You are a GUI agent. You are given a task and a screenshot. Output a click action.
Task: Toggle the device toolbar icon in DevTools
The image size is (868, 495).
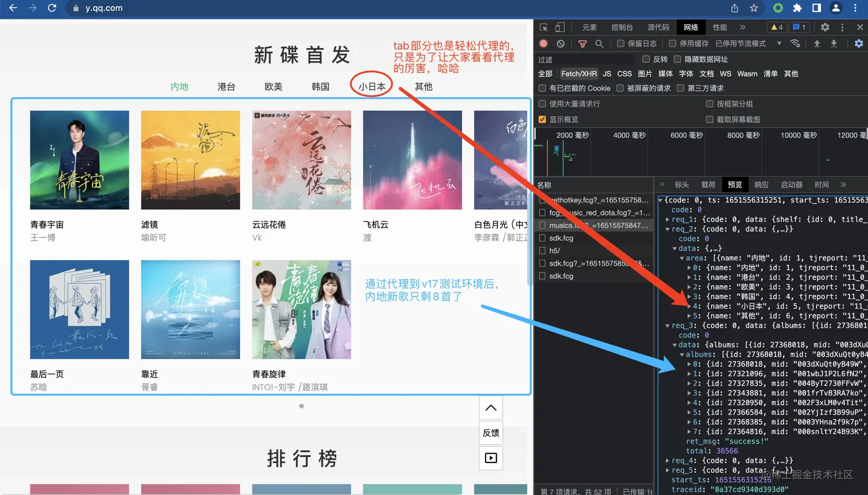tap(560, 27)
